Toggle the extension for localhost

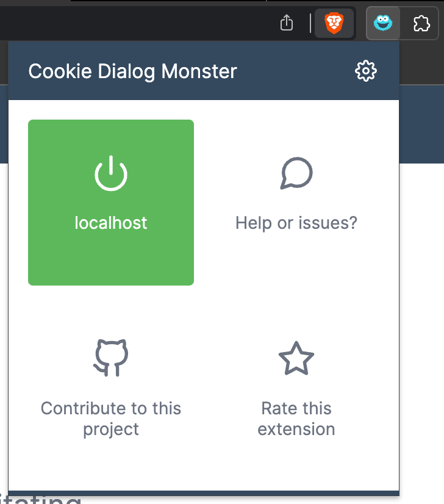(111, 203)
